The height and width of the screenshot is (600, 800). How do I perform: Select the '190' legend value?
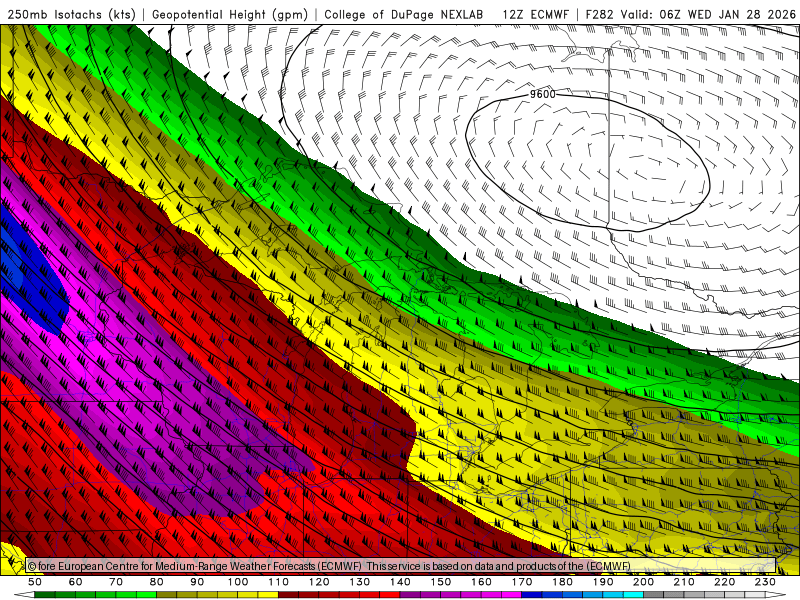click(x=603, y=582)
